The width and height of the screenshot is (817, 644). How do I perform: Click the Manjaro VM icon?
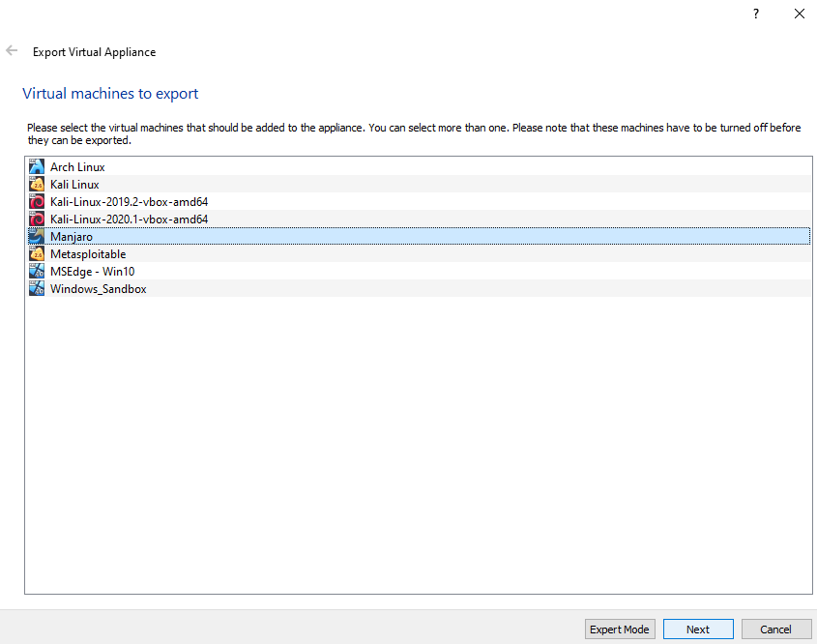click(37, 237)
